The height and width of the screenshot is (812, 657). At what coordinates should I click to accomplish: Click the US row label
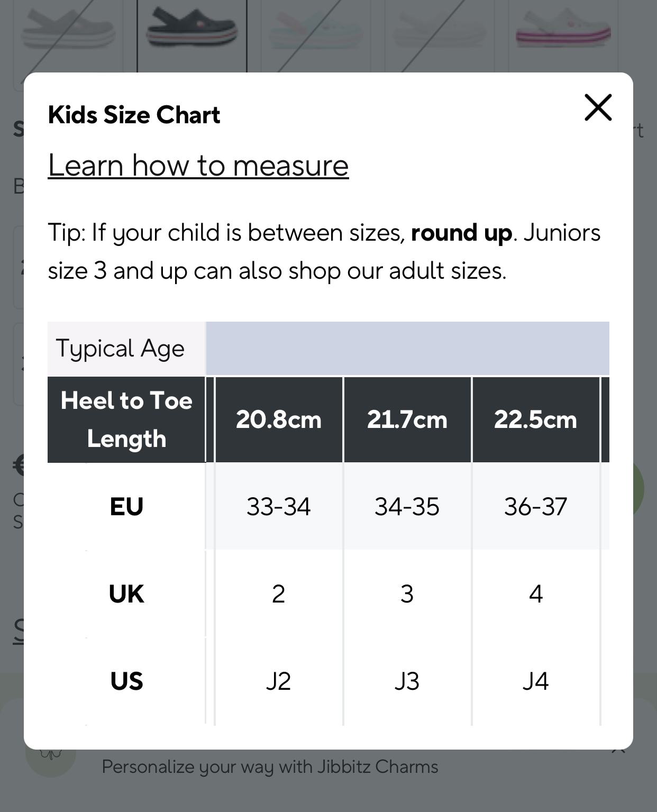click(126, 681)
